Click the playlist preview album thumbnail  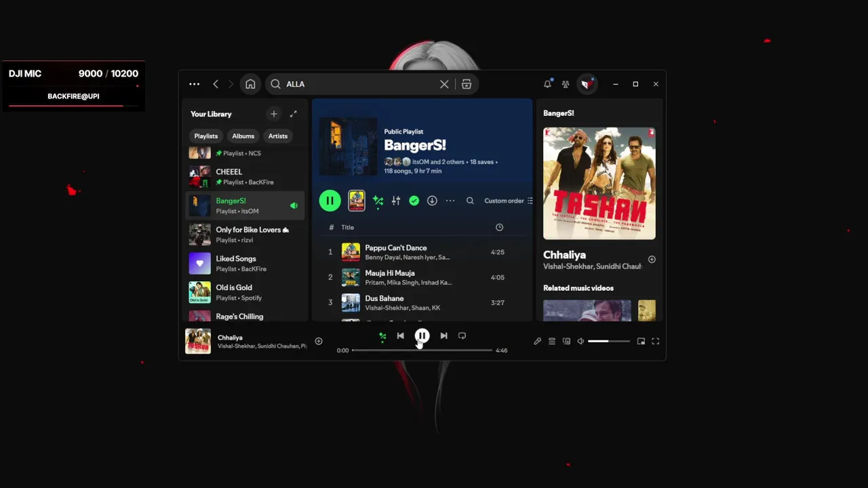pyautogui.click(x=357, y=201)
